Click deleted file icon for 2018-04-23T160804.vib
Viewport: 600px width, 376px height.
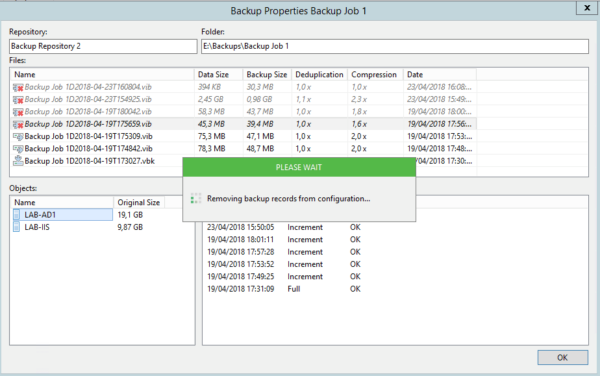[18, 87]
